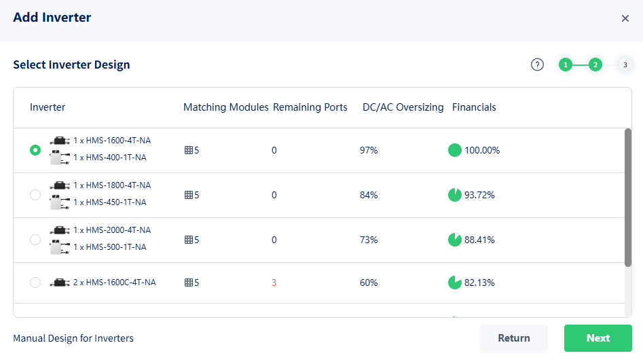Click HMS-1600C-4T-NA inverter device icon
The height and width of the screenshot is (364, 643).
tap(60, 283)
